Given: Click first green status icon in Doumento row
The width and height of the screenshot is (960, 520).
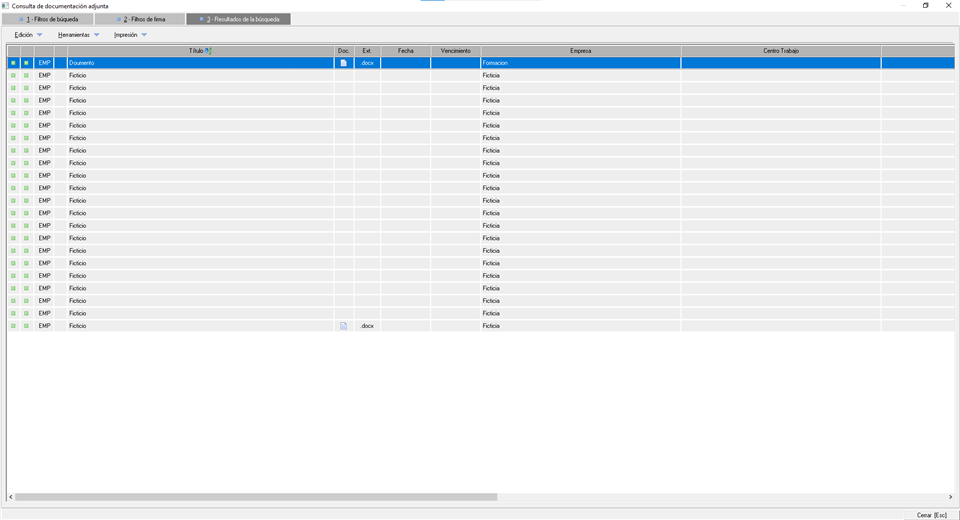Looking at the screenshot, I should [13, 63].
